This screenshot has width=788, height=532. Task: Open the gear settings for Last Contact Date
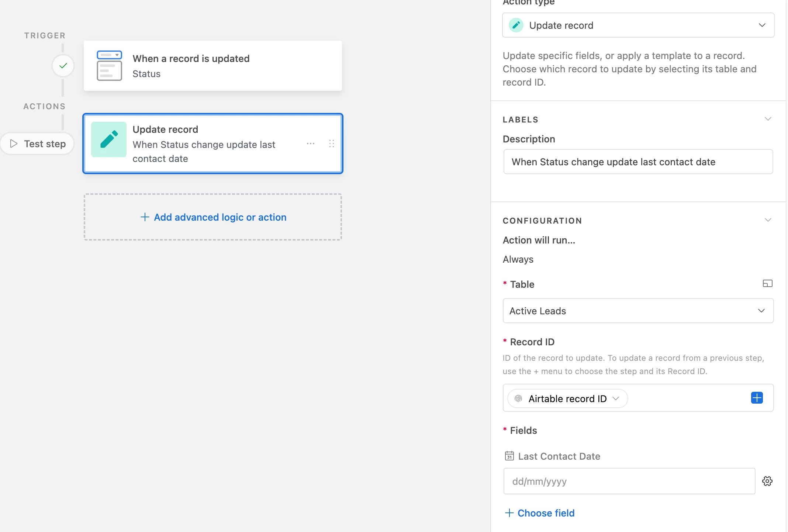tap(767, 481)
